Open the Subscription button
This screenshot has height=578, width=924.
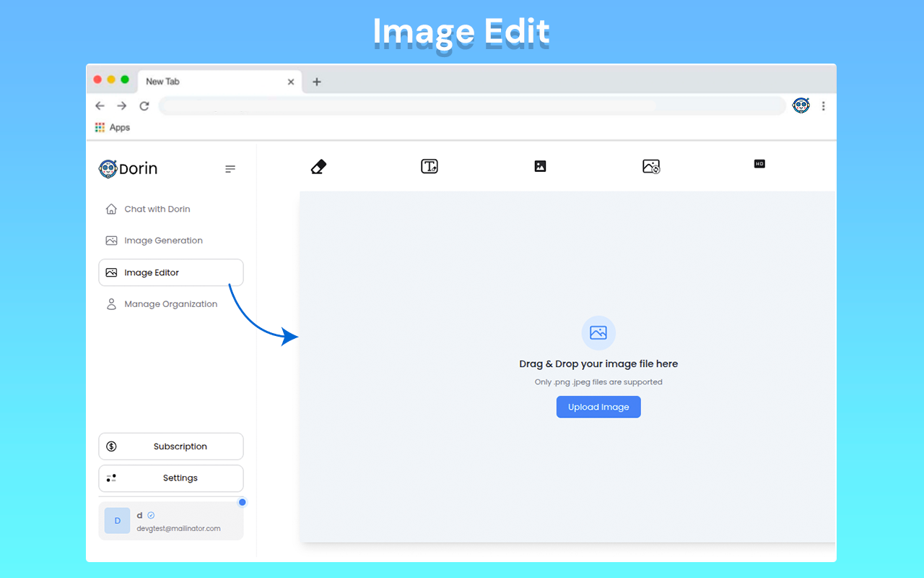click(x=170, y=447)
